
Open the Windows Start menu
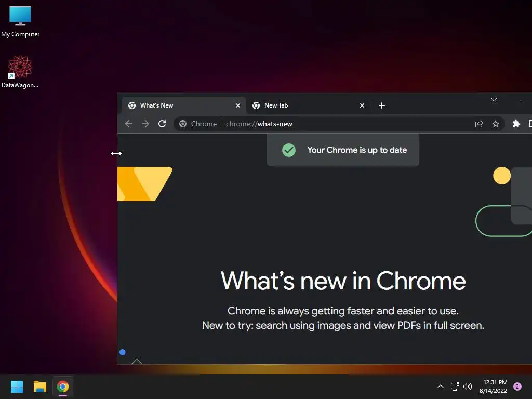17,387
